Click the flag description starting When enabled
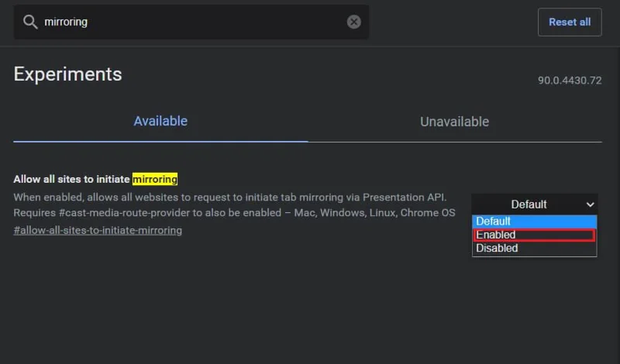Screen dimensions: 620x364 (x=234, y=204)
